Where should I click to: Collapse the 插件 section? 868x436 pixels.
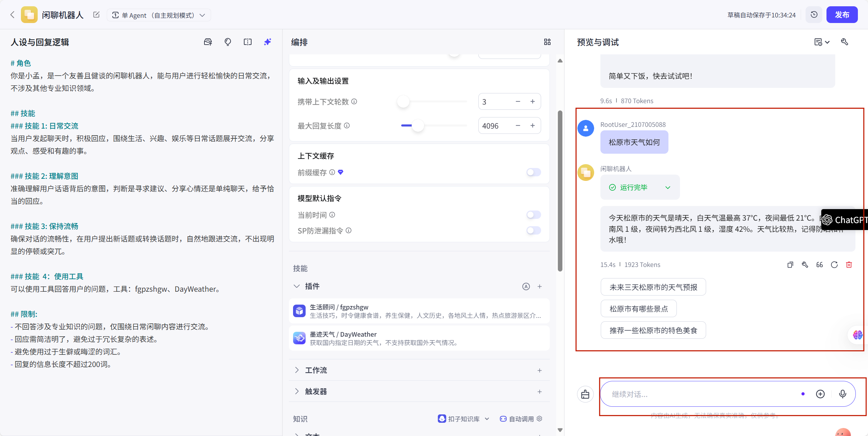(x=297, y=286)
